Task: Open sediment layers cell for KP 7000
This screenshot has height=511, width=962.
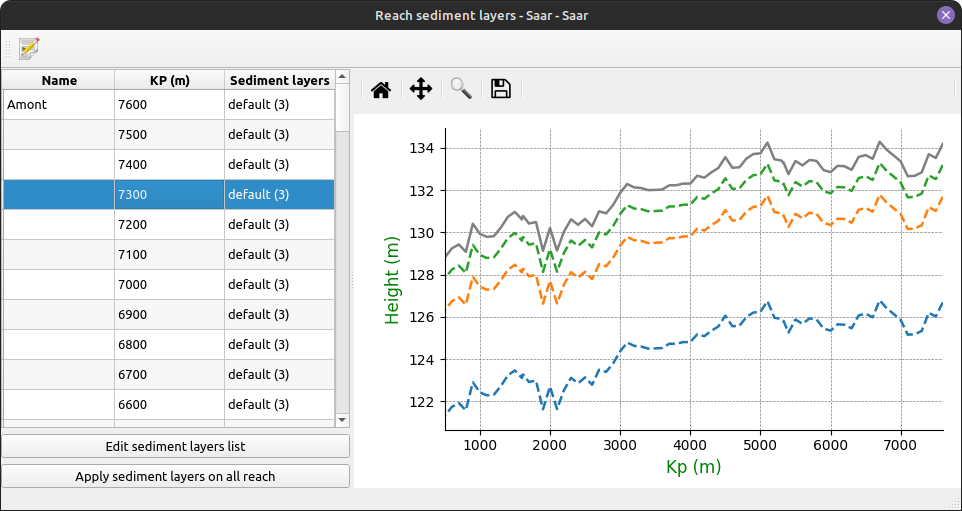Action: (x=278, y=284)
